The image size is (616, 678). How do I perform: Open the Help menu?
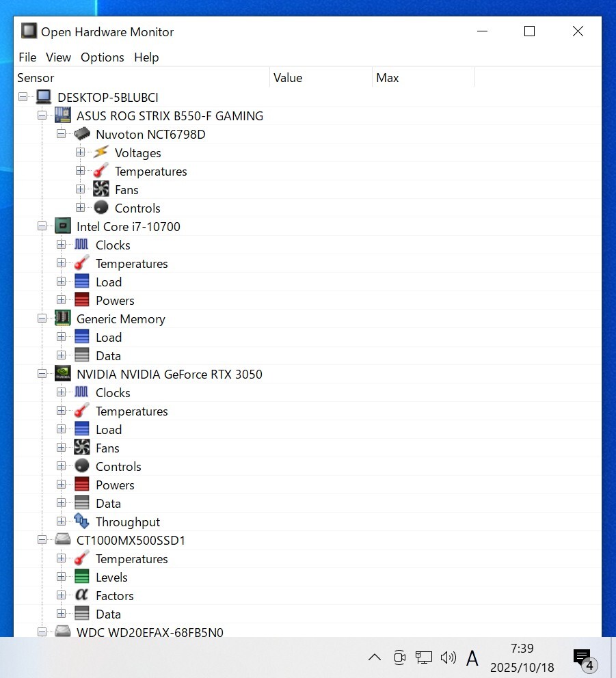click(x=146, y=57)
